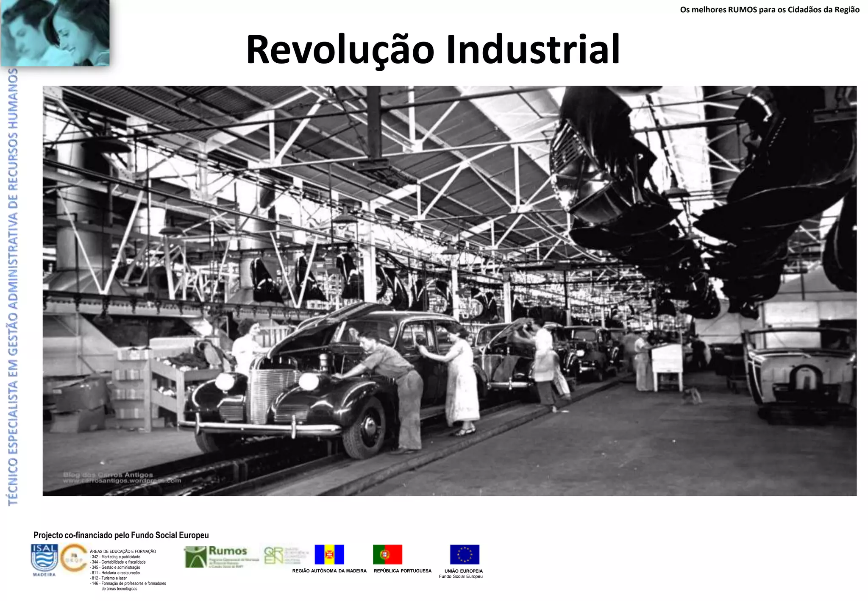This screenshot has height=601, width=868.
Task: Click 'Projecto co-financiado pelo Fundo Social Europeu' text
Action: (121, 535)
